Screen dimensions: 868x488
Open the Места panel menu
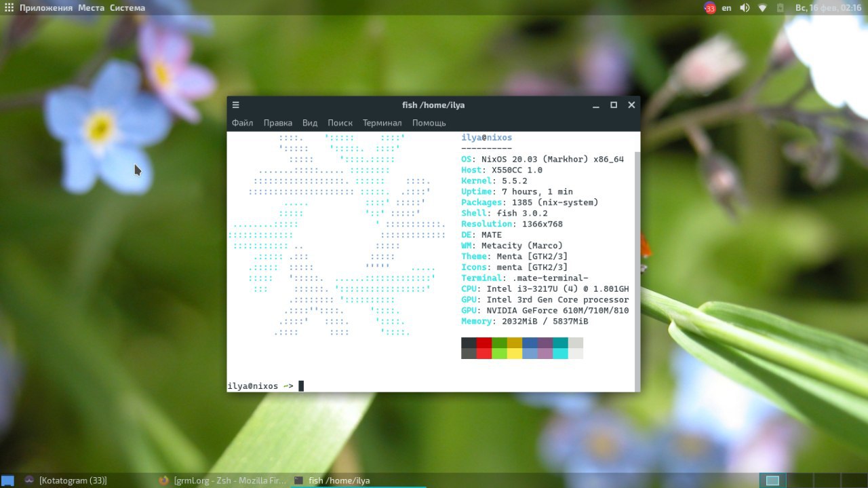pyautogui.click(x=91, y=8)
